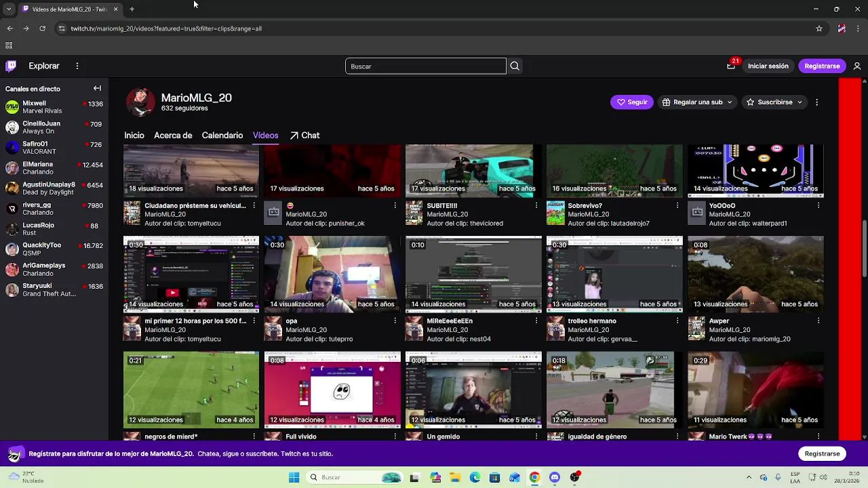Open options for clip Awper

point(818,321)
